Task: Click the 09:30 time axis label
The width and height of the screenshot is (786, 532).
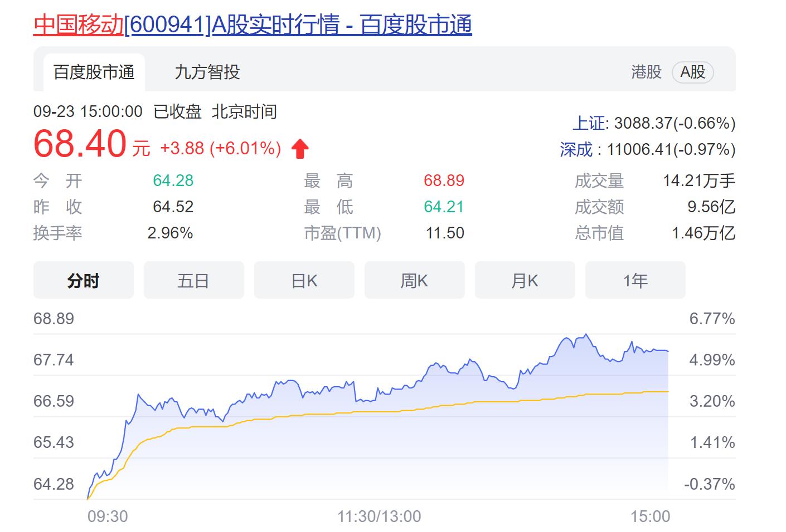Action: (108, 516)
